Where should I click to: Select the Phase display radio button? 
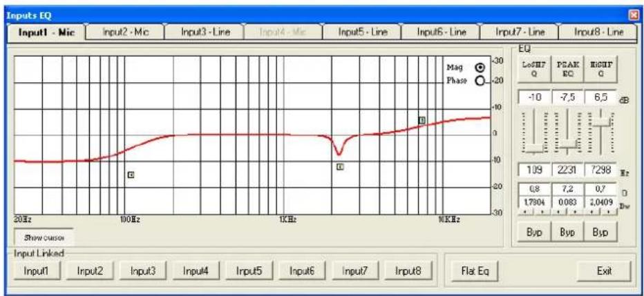479,80
